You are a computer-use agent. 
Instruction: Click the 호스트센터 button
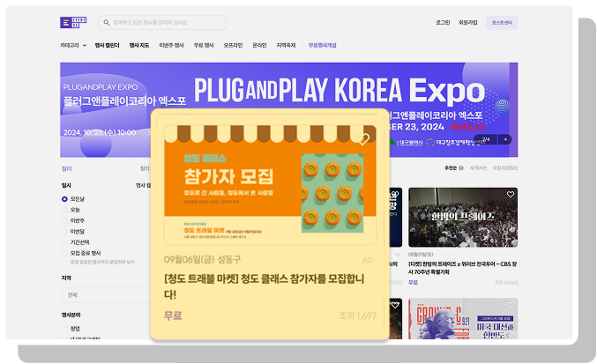(x=502, y=23)
